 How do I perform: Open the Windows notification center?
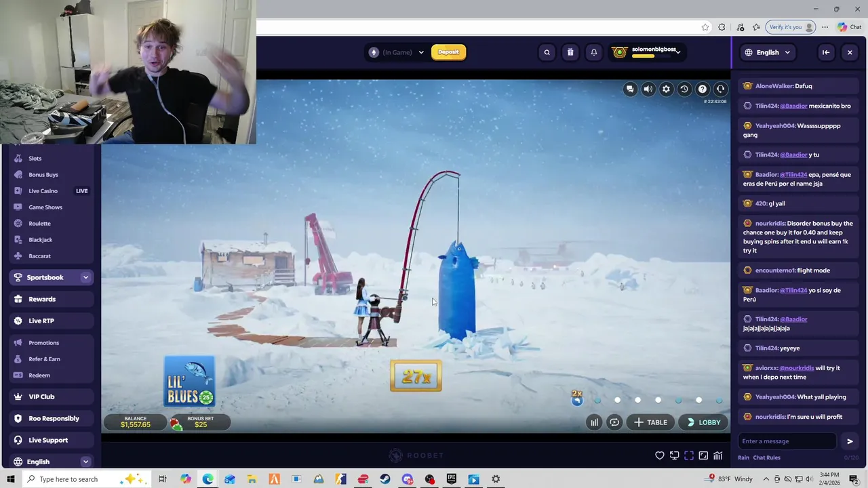[x=853, y=479]
